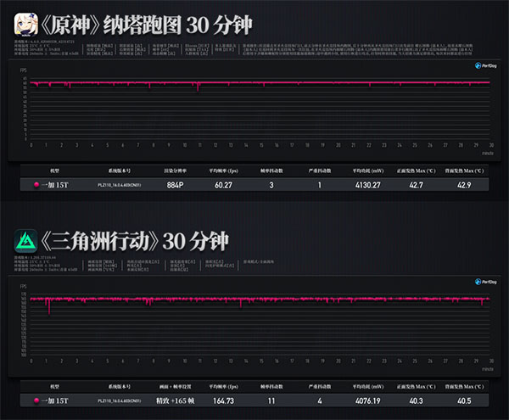The image size is (509, 420).
Task: Click the 42.7 front temperature value
Action: pyautogui.click(x=417, y=184)
